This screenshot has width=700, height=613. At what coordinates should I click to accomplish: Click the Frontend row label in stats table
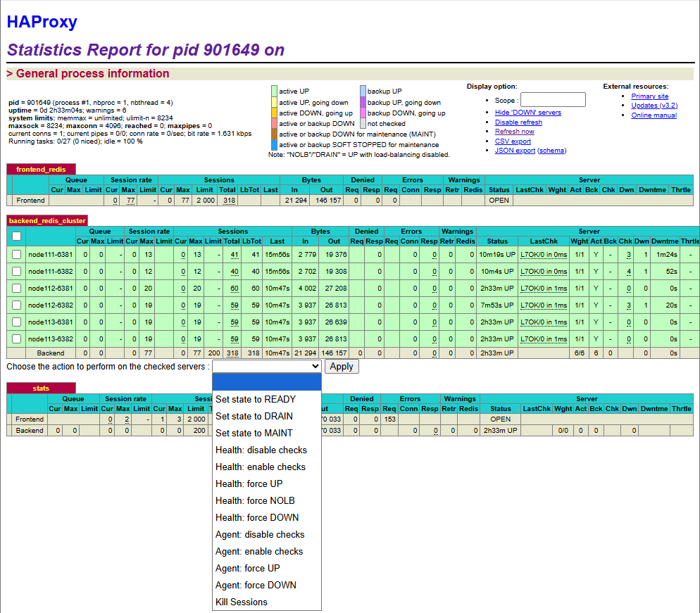30,419
